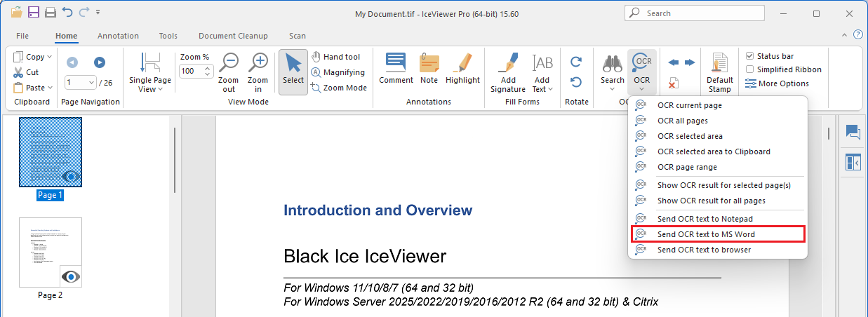Increase the zoom percent with up stepper
This screenshot has height=317, width=868.
(208, 68)
